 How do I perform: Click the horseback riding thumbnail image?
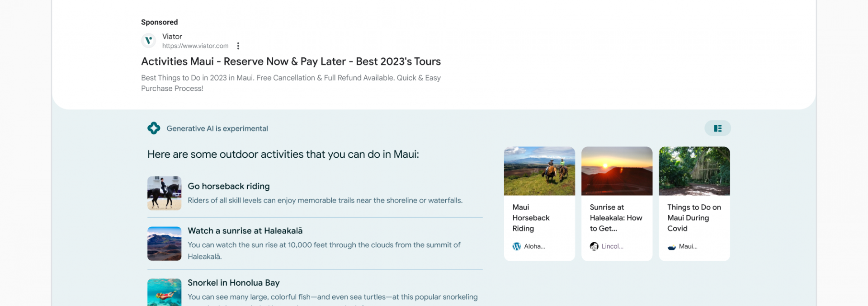[165, 193]
